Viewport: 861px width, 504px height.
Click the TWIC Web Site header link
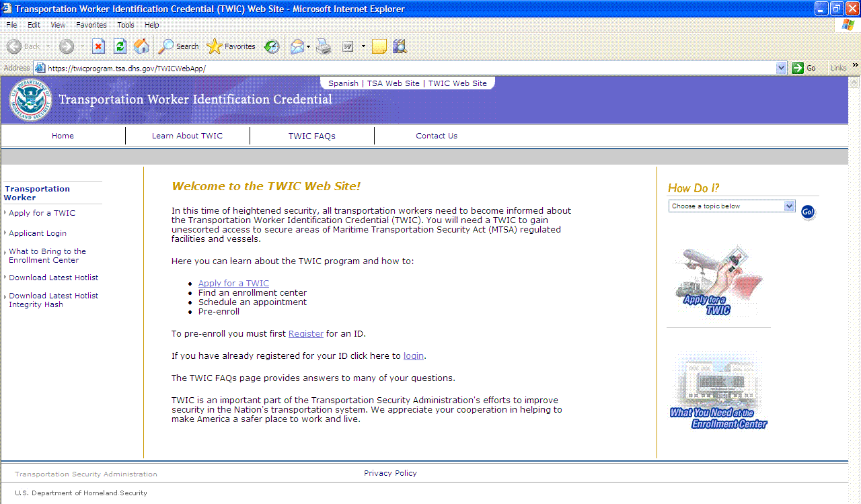click(457, 83)
